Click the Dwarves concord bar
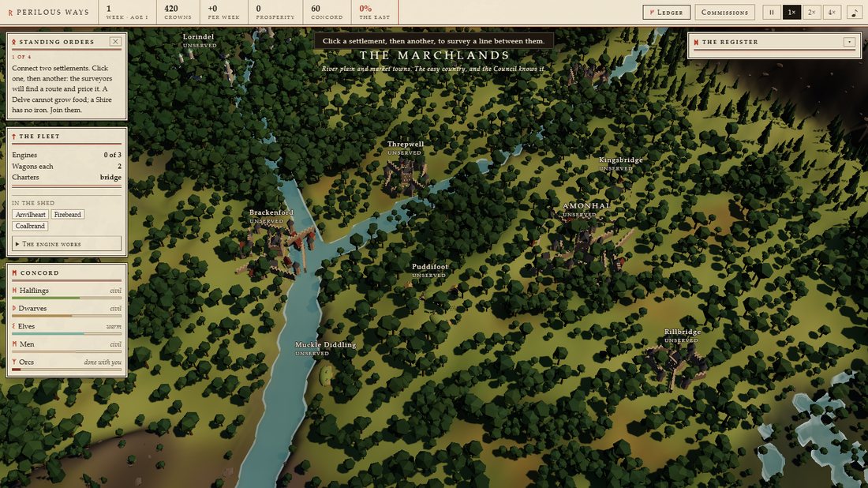The width and height of the screenshot is (868, 488). (x=66, y=316)
